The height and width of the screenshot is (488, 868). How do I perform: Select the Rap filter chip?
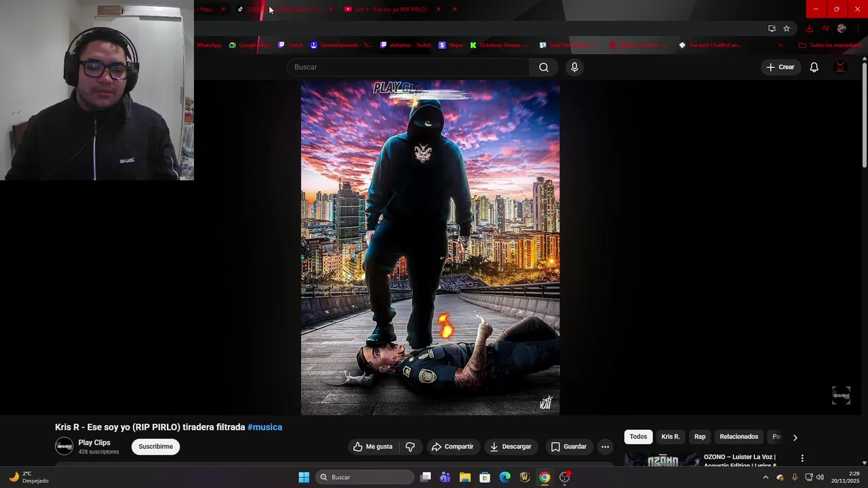click(x=700, y=436)
